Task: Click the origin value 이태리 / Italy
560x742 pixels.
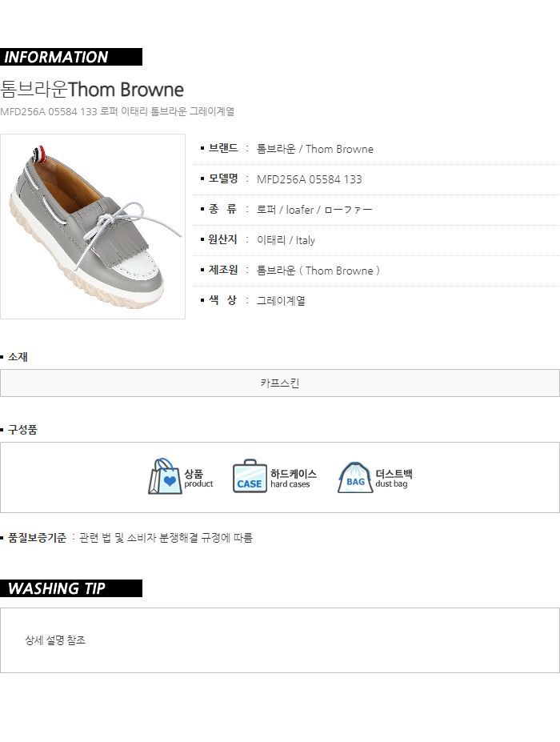Action: (x=286, y=240)
